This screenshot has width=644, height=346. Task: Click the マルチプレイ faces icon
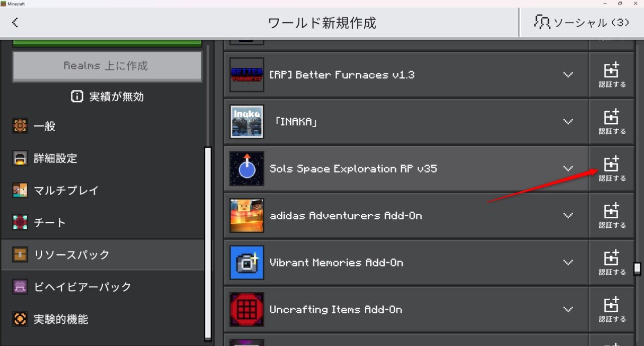(20, 191)
